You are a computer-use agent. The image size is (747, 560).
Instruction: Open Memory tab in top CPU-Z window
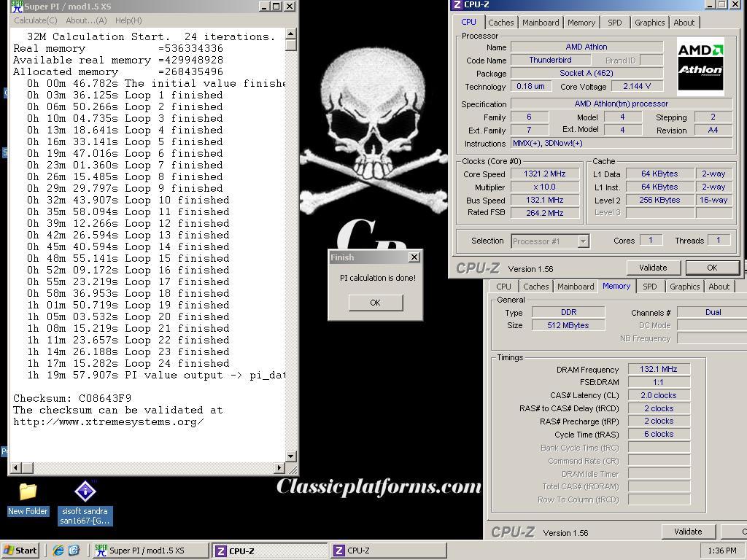pos(581,23)
